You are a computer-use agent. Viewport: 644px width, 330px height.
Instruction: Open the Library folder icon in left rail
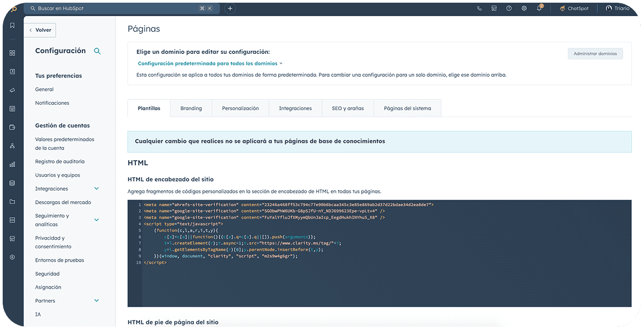click(12, 202)
